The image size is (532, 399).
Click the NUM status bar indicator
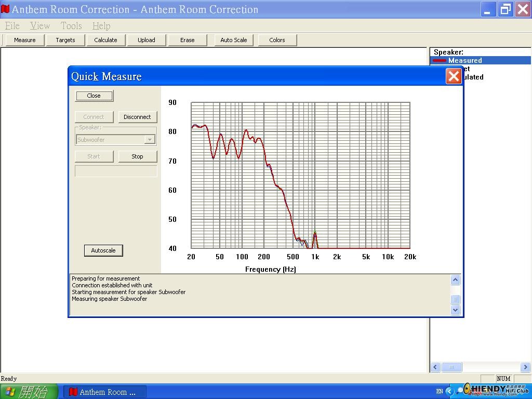503,379
